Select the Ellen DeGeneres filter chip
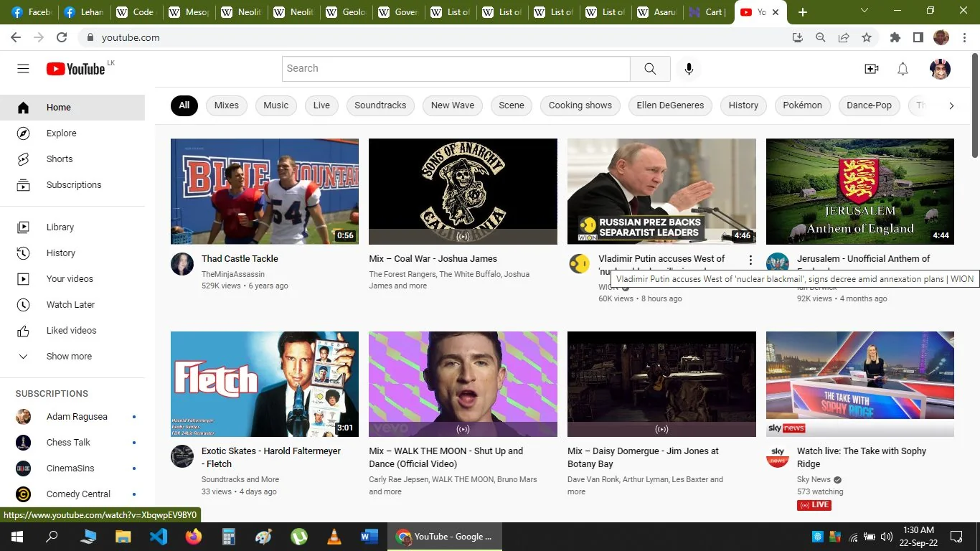This screenshot has height=551, width=980. [x=671, y=105]
